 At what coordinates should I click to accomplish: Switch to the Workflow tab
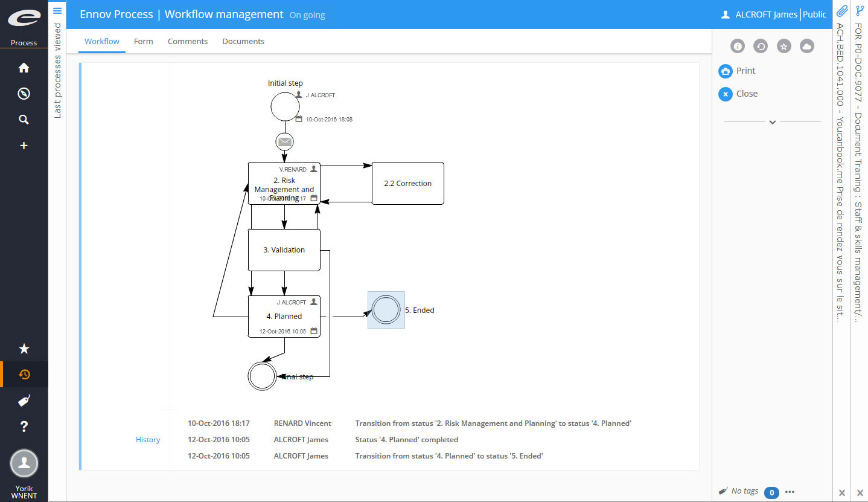coord(102,42)
